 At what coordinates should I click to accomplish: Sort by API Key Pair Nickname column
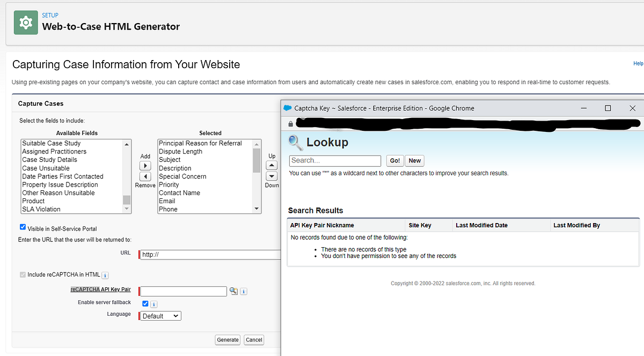click(x=322, y=225)
